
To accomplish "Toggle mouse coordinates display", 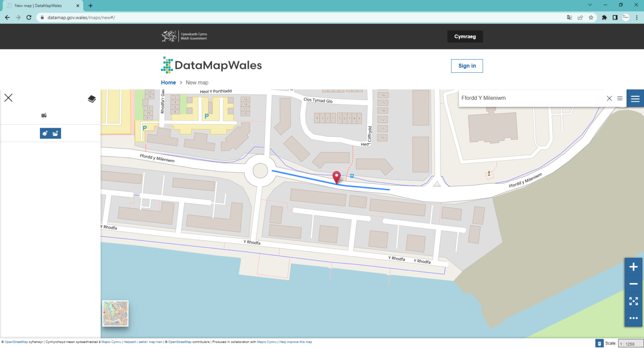I will point(599,343).
